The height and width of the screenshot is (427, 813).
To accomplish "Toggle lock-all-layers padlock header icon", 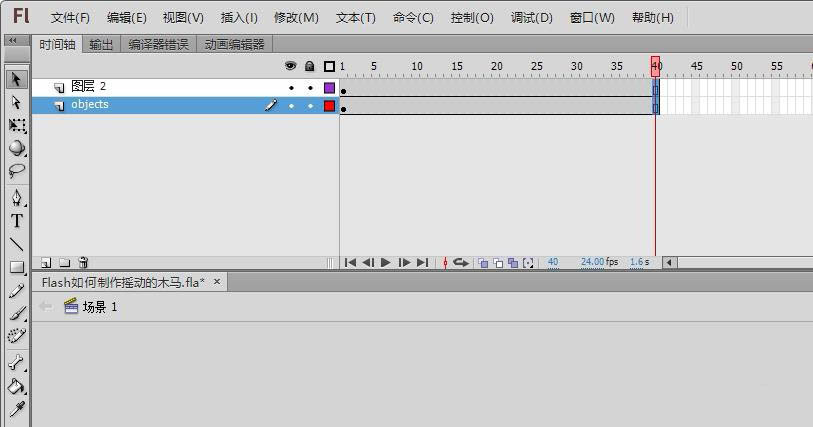I will pos(310,66).
